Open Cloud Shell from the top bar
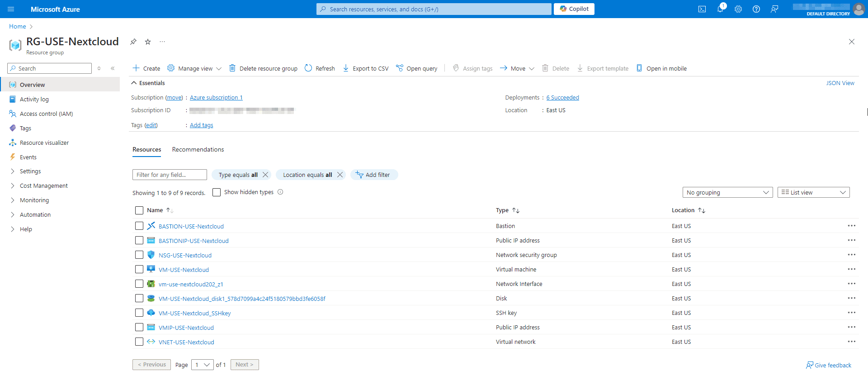 pos(702,9)
